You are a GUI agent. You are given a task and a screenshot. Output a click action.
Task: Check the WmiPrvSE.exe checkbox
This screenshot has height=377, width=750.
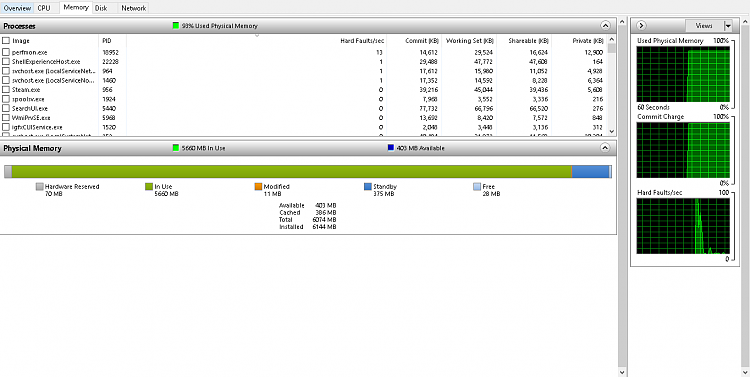(6, 117)
